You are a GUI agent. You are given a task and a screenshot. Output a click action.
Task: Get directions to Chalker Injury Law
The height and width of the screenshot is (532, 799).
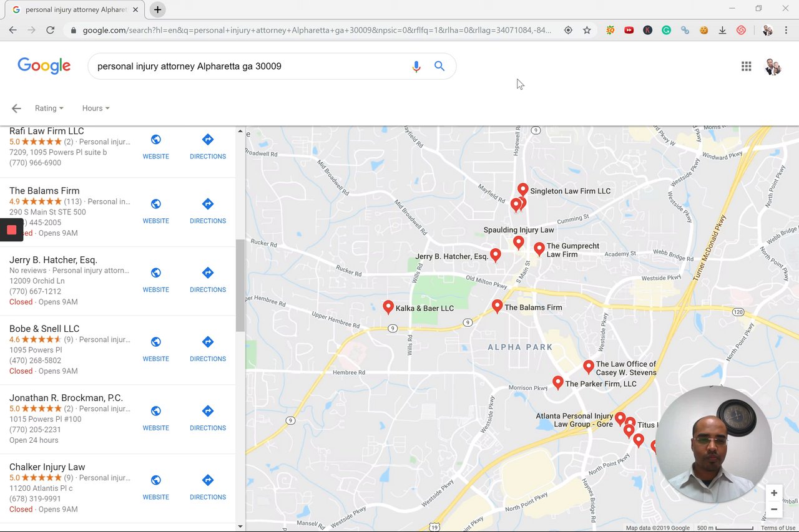tap(208, 480)
